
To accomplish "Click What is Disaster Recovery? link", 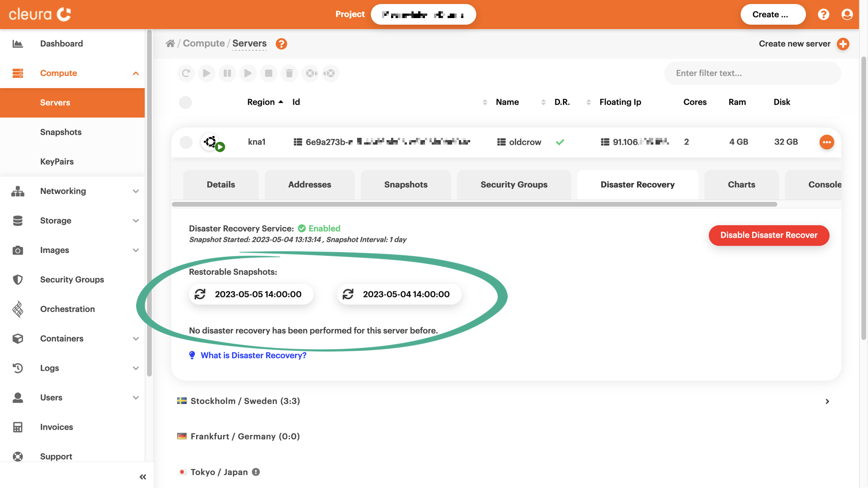I will (x=253, y=355).
